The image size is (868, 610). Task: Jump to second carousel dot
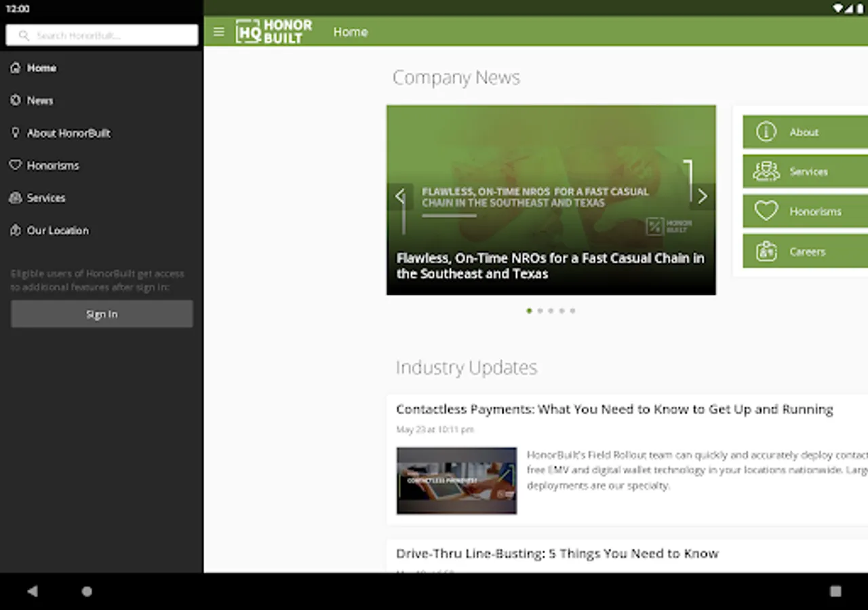point(540,311)
